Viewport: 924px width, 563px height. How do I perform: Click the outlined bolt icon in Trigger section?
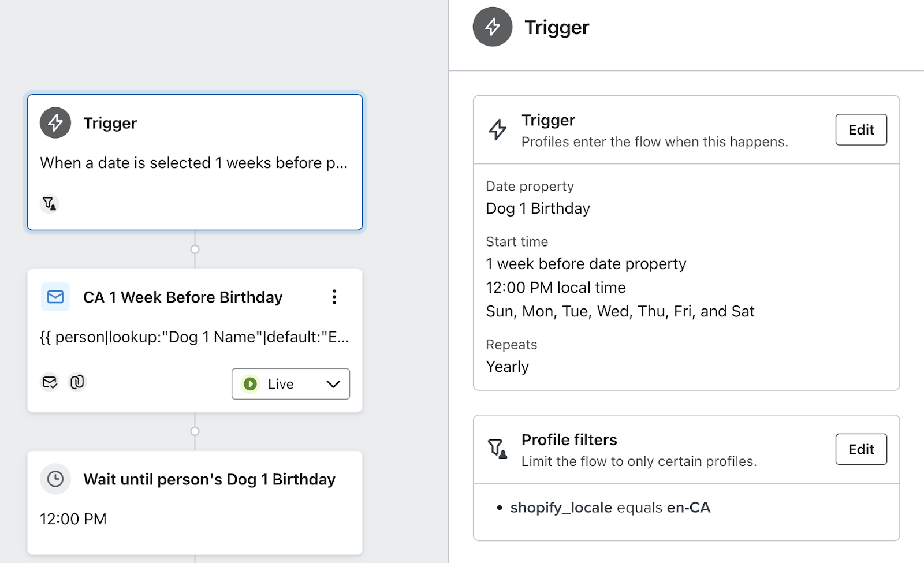click(x=497, y=129)
